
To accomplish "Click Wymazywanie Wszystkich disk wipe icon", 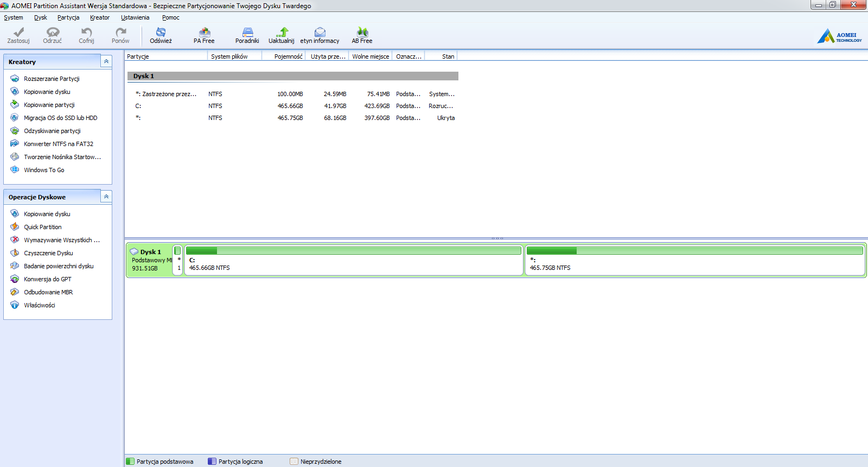I will [x=15, y=240].
